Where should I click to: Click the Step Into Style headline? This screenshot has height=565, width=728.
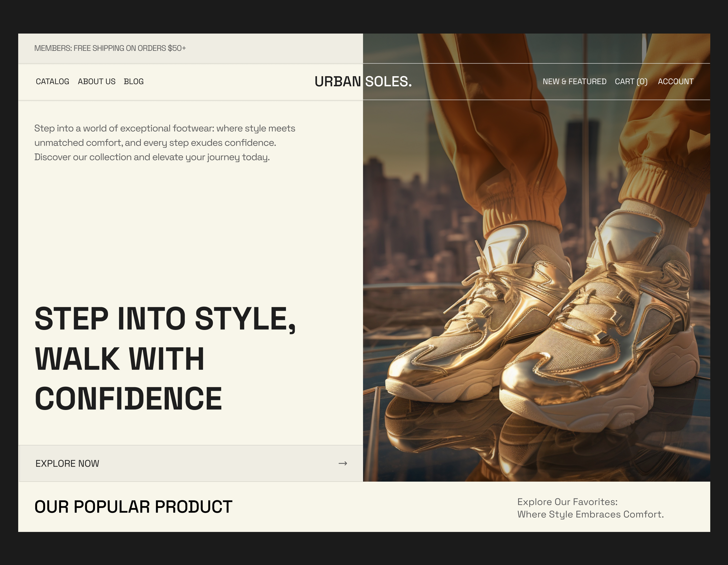(x=165, y=358)
